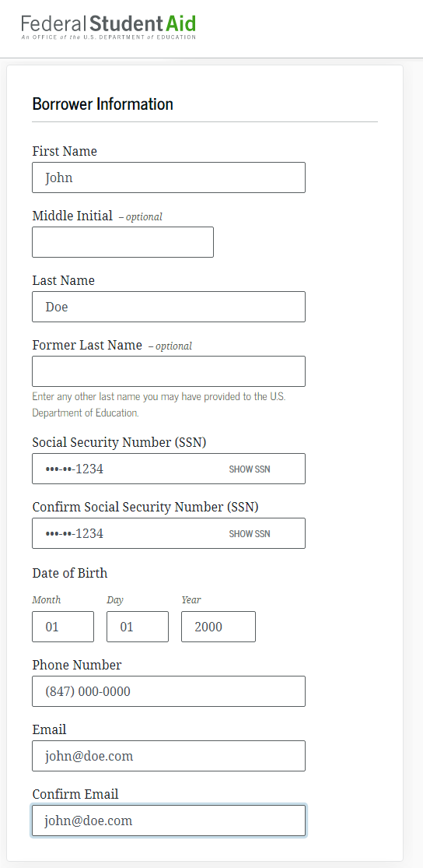The height and width of the screenshot is (868, 423).
Task: Click the Phone Number input field
Action: click(169, 691)
